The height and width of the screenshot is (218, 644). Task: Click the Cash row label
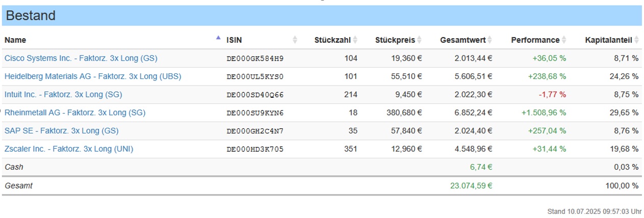[14, 167]
